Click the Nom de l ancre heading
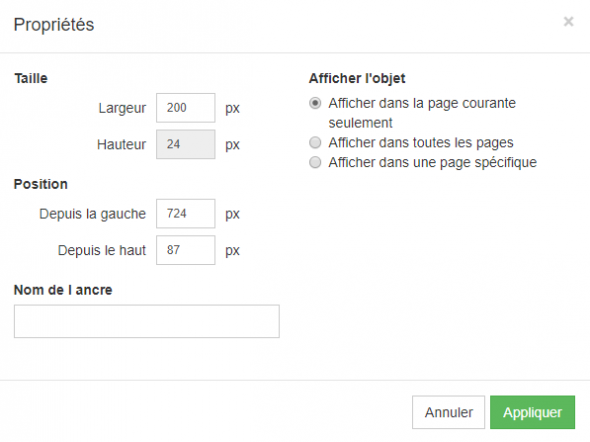 [x=63, y=290]
